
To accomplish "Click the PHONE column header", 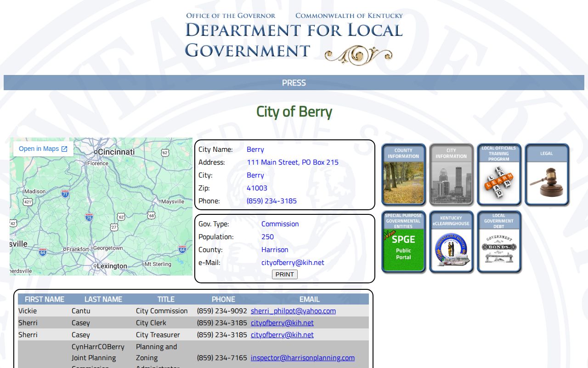I will click(223, 299).
